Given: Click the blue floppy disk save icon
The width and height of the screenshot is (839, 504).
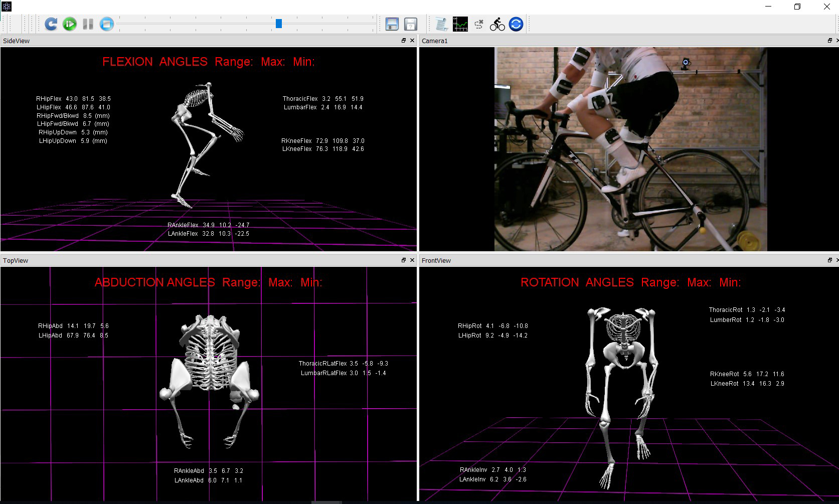Looking at the screenshot, I should coord(392,24).
